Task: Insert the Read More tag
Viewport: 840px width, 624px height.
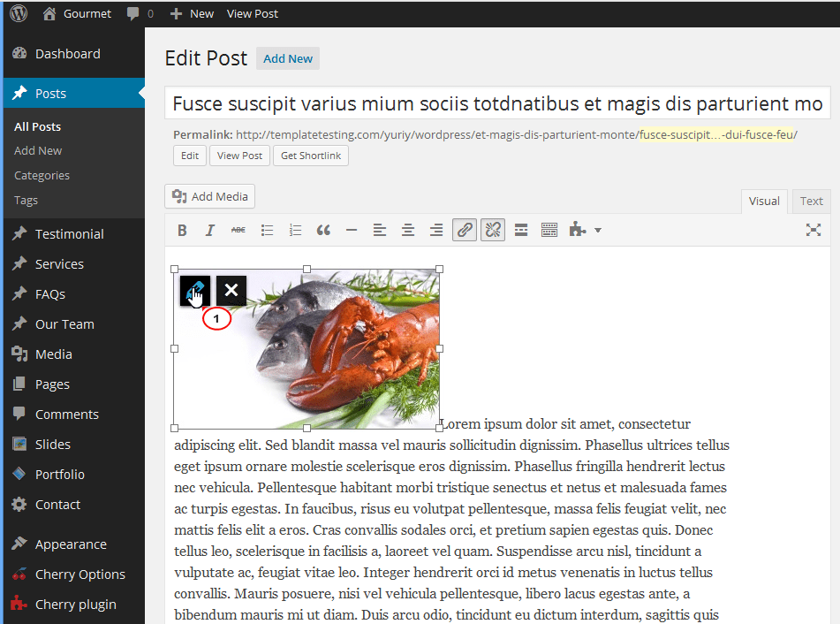Action: coord(520,230)
